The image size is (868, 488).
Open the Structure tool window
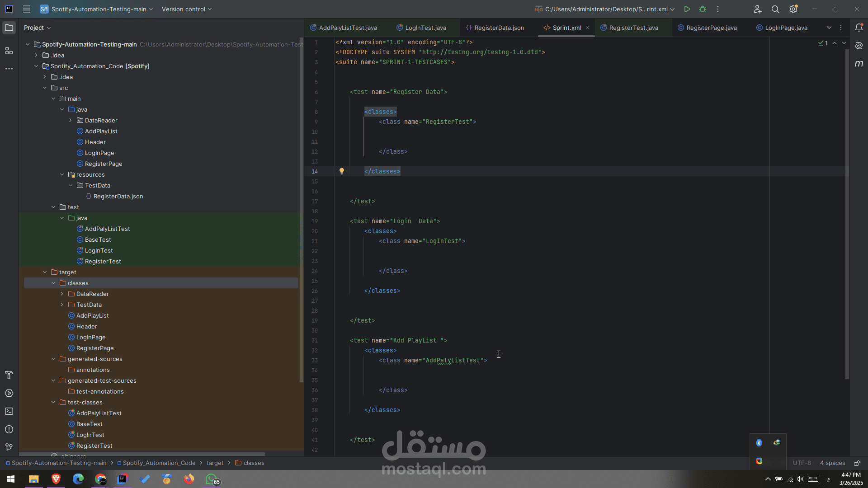[x=9, y=51]
